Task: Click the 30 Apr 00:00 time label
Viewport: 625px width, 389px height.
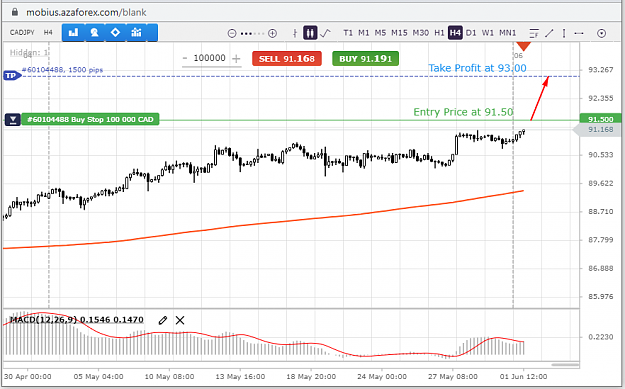Action: (28, 377)
